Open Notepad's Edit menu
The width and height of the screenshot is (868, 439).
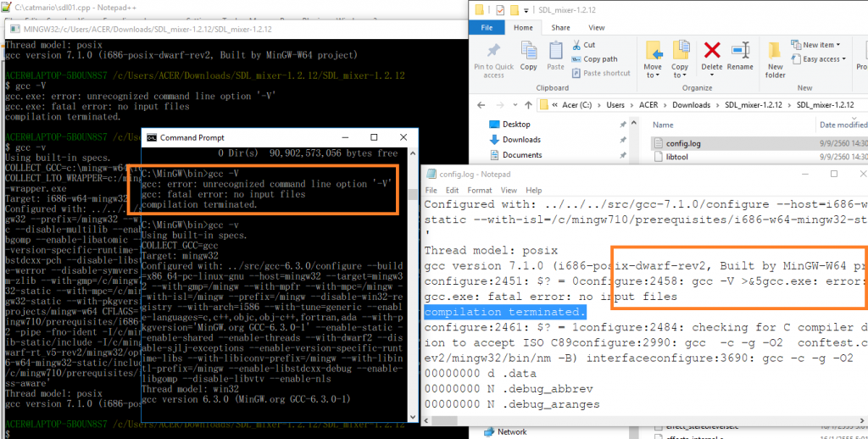click(452, 191)
